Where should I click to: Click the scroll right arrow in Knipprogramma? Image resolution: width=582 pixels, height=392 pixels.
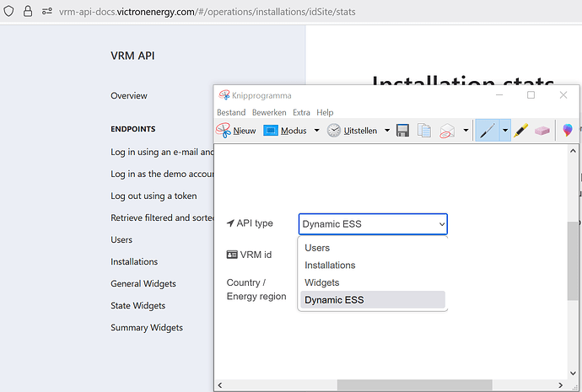[x=560, y=385]
